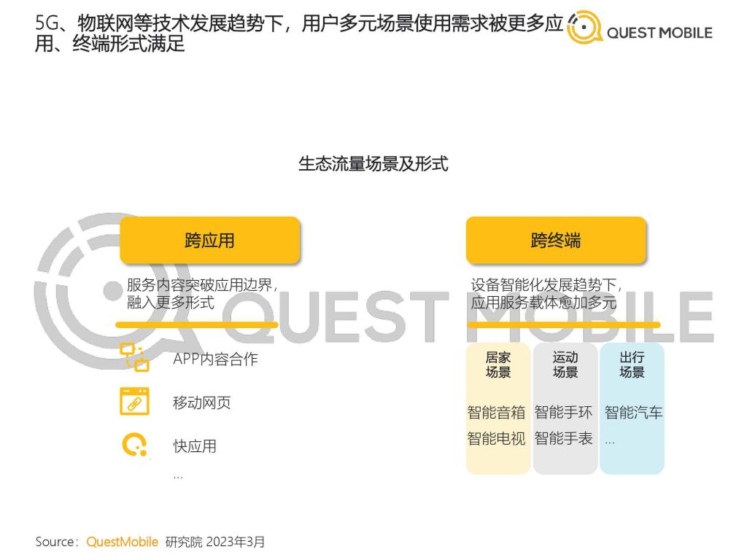This screenshot has width=747, height=560.
Task: Click the 研究院 2023年3月 source text
Action: (215, 542)
